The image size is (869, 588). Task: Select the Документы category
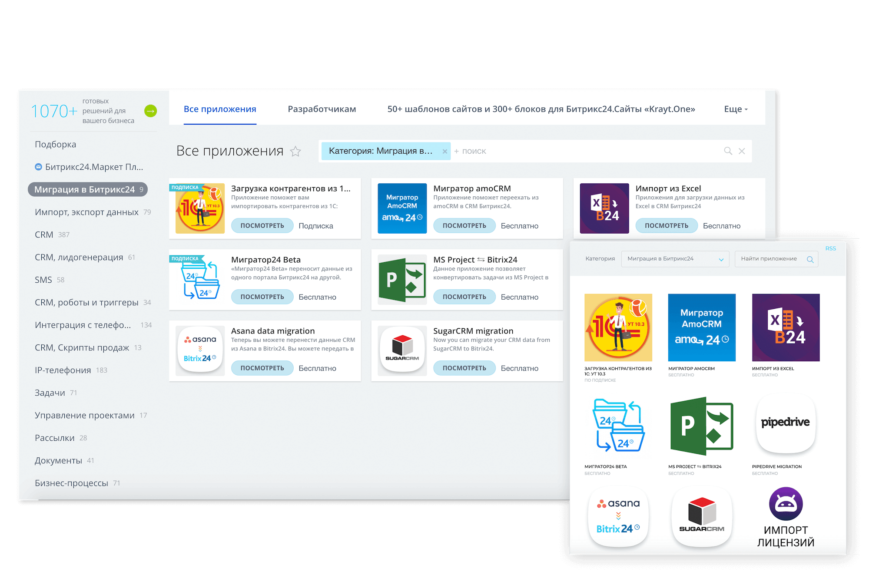point(64,460)
